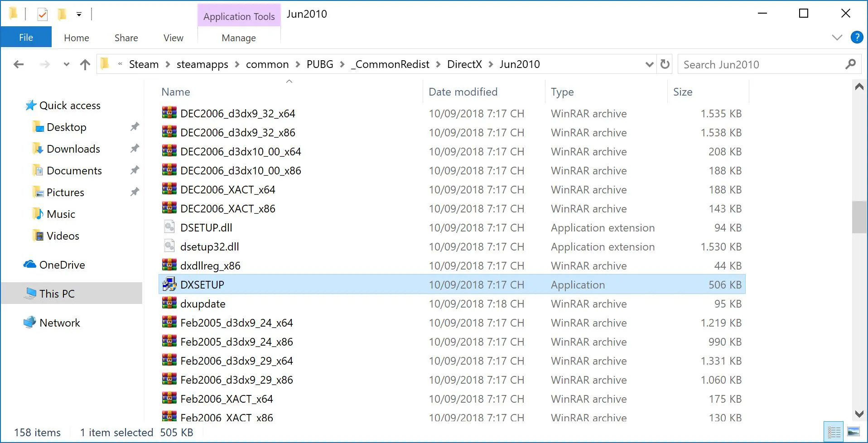Click the vertical scrollbar thumb
Screen dimensions: 868x443
click(x=859, y=217)
